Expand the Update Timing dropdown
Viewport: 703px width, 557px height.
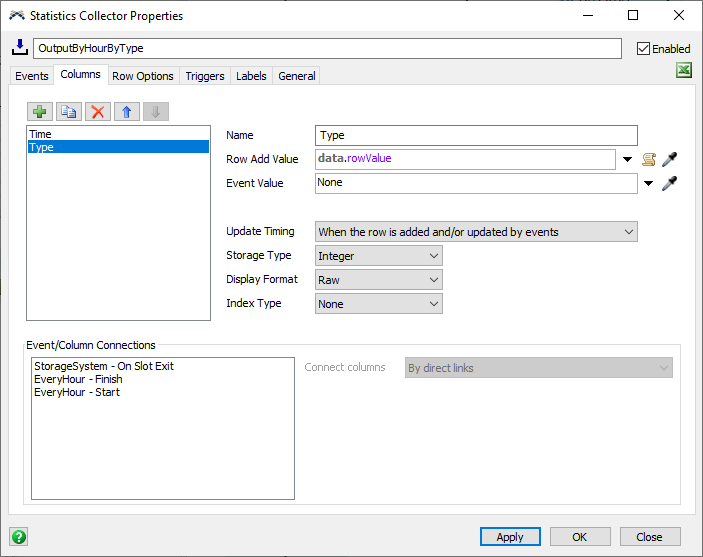[476, 232]
